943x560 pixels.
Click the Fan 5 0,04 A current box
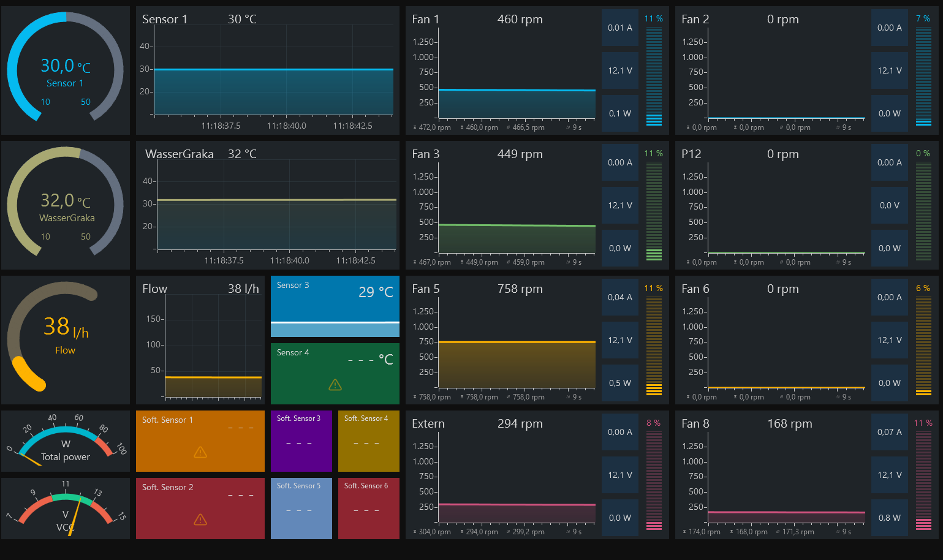point(620,297)
